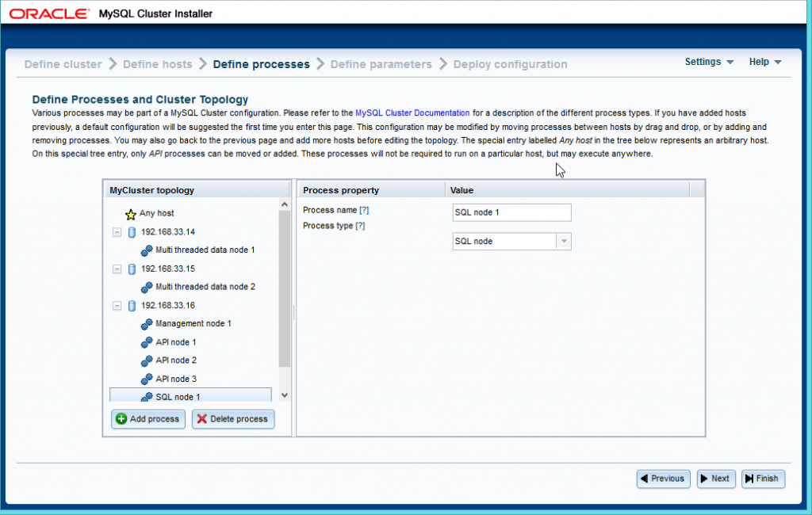Open the MySQL Cluster Documentation link
This screenshot has height=515, width=812.
(413, 113)
